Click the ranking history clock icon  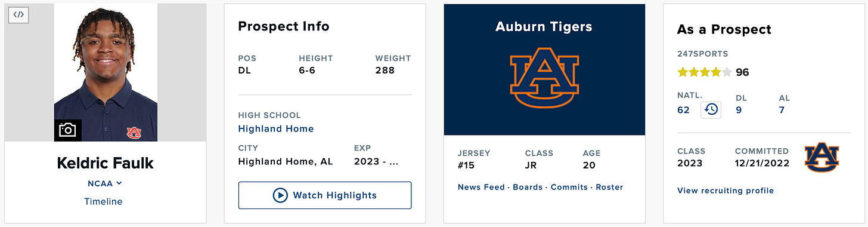click(711, 110)
